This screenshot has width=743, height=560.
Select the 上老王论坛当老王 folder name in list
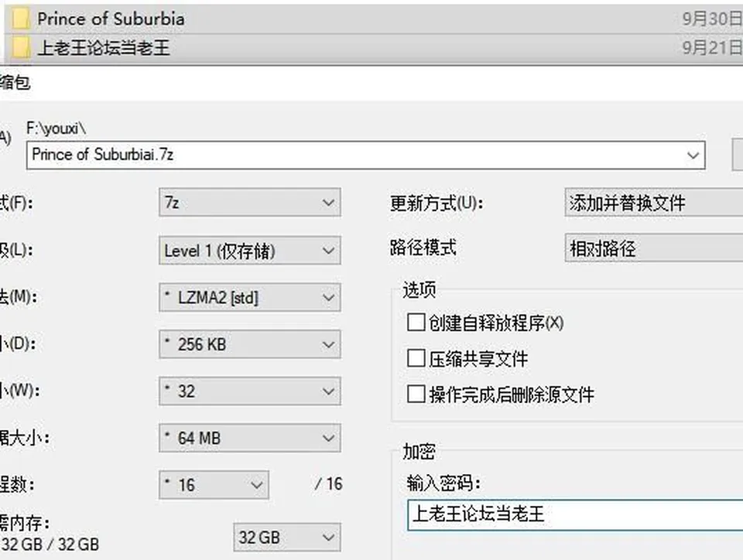pyautogui.click(x=103, y=47)
